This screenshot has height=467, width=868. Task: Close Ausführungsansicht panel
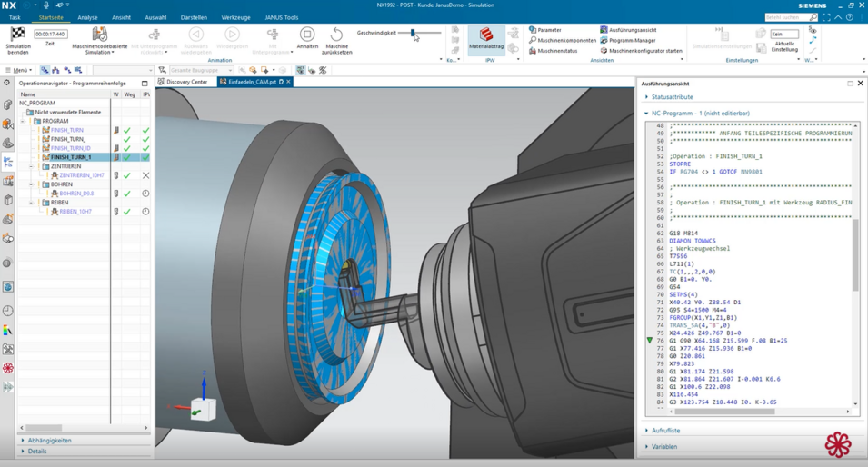860,83
